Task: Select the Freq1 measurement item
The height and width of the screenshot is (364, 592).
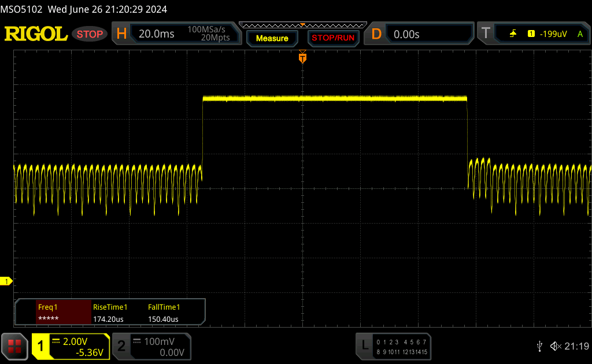Action: pyautogui.click(x=64, y=313)
